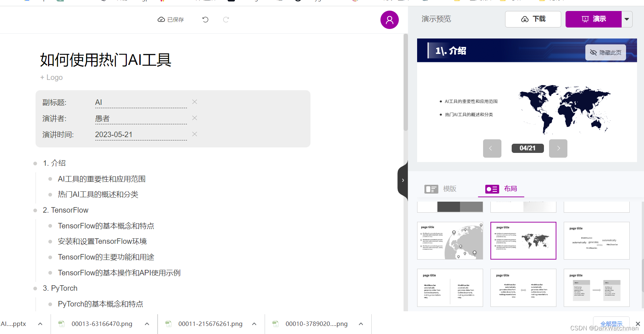Collapse the preview panel with side arrow
The image size is (644, 334).
click(403, 180)
